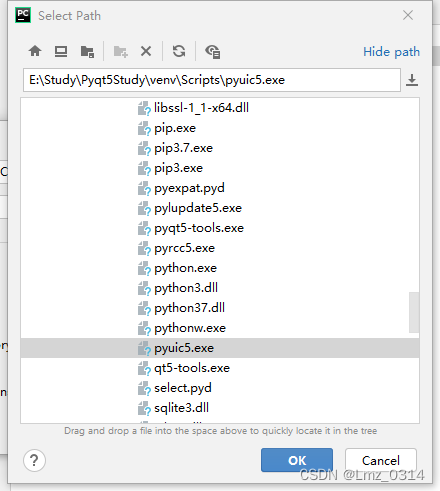The height and width of the screenshot is (491, 440).
Task: Select python37.dll file
Action: 189,308
